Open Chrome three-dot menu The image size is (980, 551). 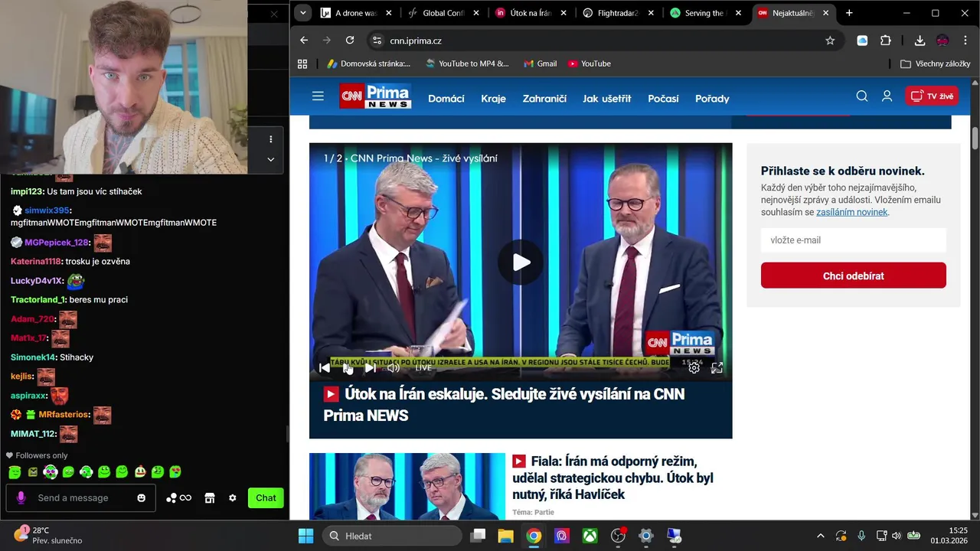coord(965,41)
